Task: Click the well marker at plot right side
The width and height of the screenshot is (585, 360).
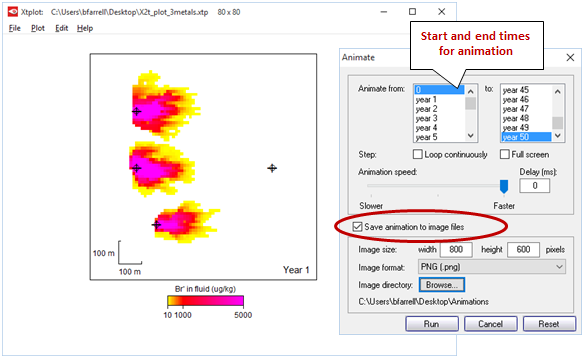Action: (x=272, y=168)
